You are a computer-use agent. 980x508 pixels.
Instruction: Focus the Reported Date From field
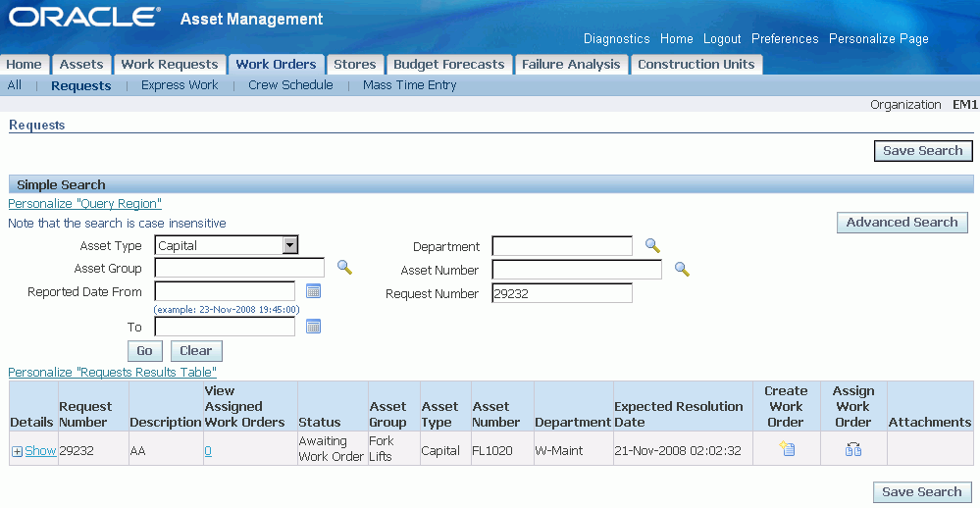tap(225, 291)
